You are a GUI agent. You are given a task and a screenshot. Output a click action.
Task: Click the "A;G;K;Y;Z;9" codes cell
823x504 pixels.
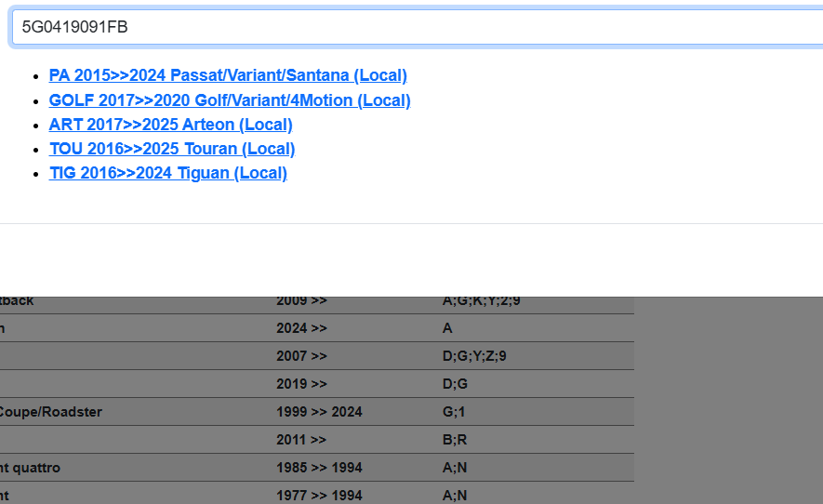pos(481,301)
